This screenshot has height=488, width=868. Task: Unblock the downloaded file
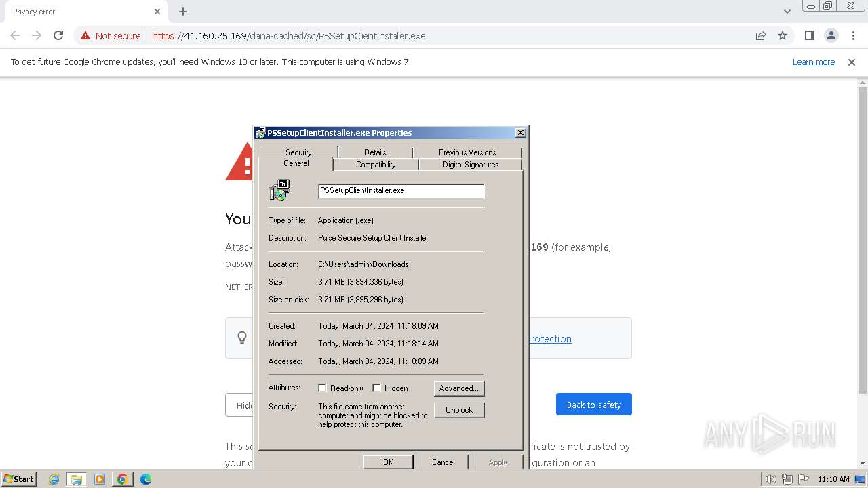tap(459, 410)
